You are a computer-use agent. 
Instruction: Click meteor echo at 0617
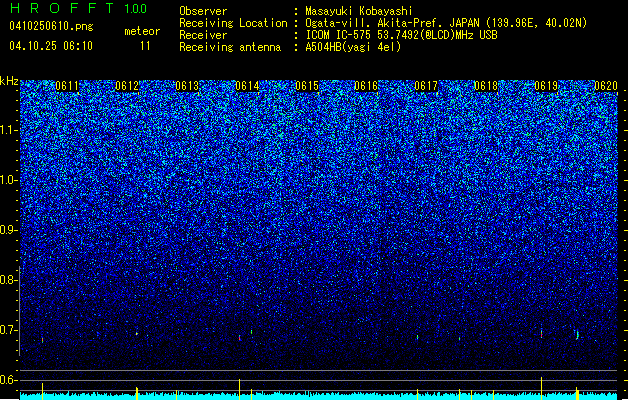418,337
